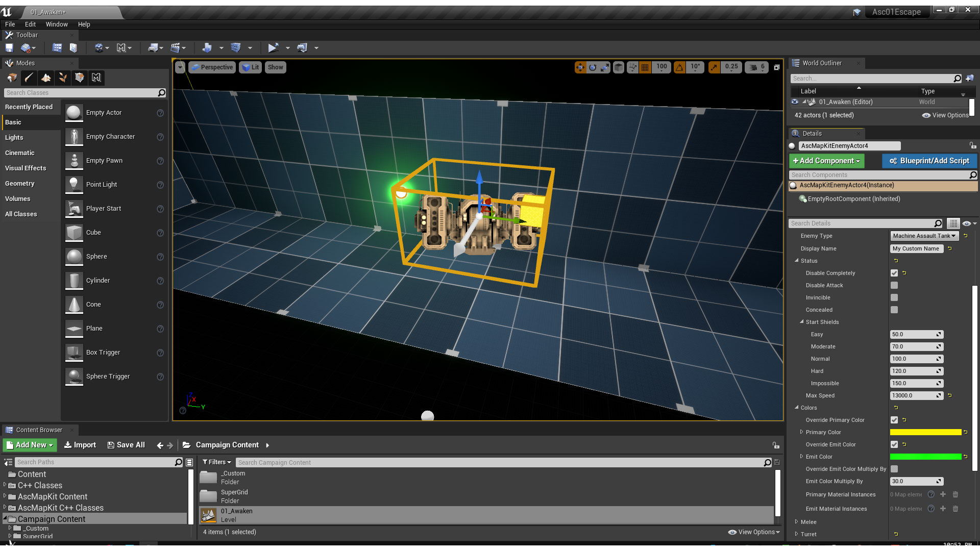Activate Landscape mode in Modes panel
980x551 pixels.
46,78
